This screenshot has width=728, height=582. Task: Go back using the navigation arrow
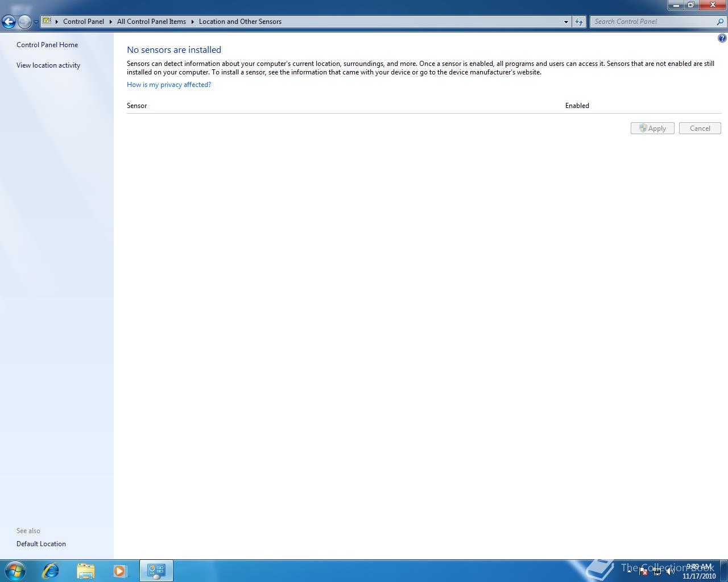[x=9, y=22]
